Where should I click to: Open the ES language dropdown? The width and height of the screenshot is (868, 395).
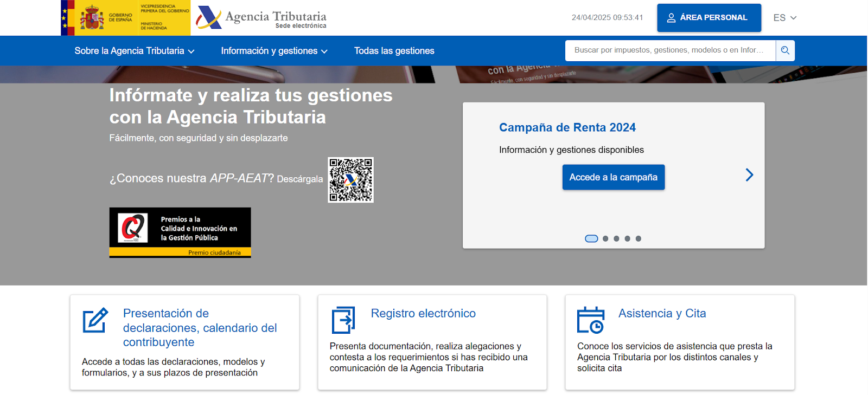784,18
